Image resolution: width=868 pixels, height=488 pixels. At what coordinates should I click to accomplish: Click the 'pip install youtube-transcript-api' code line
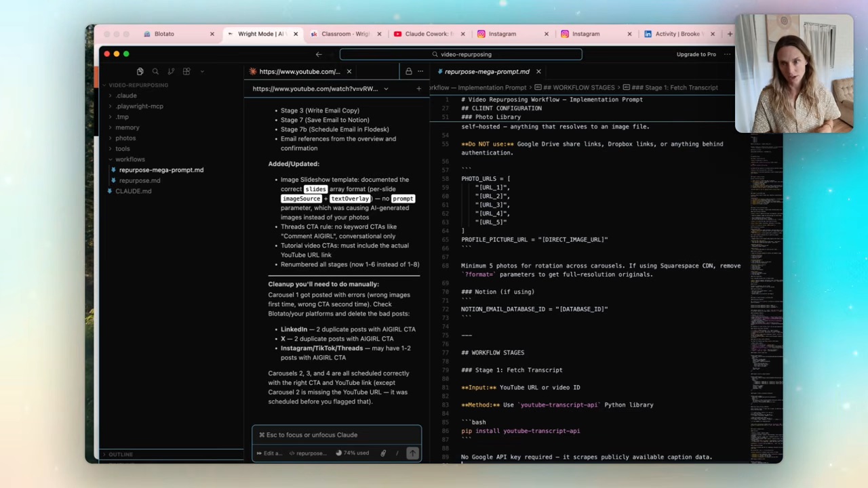click(521, 431)
